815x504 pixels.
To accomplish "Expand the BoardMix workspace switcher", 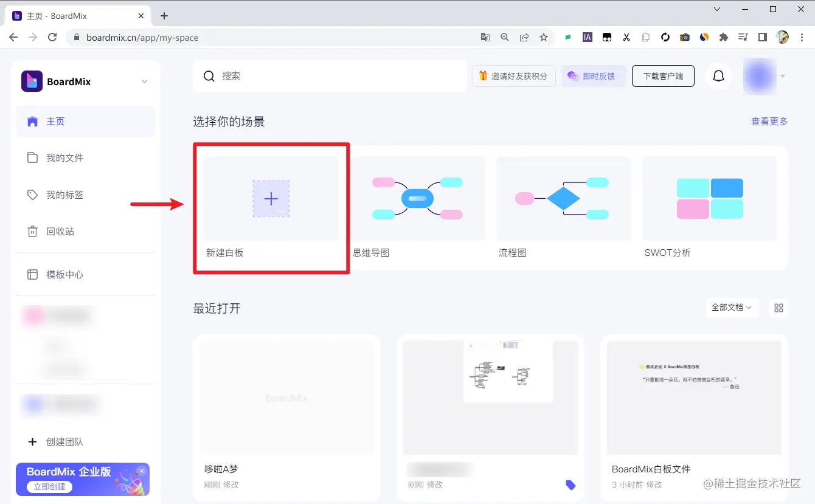I will click(x=145, y=81).
